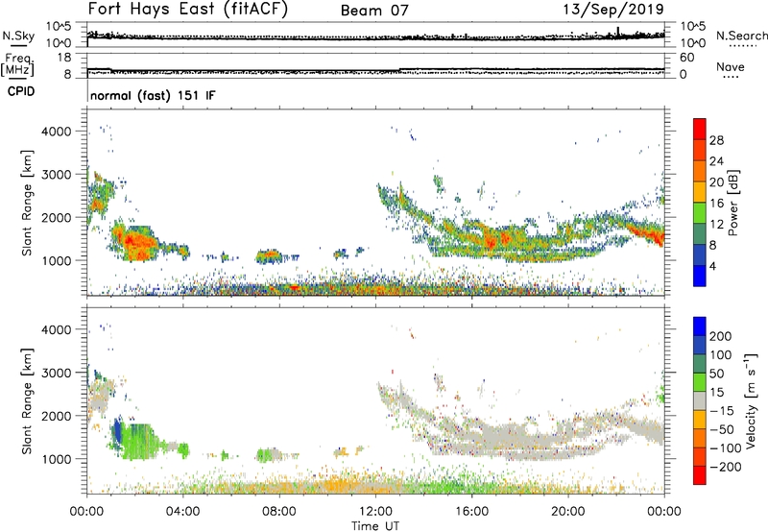Click the "CPID" row label
Viewport: 768px width, 532px height.
pos(21,91)
